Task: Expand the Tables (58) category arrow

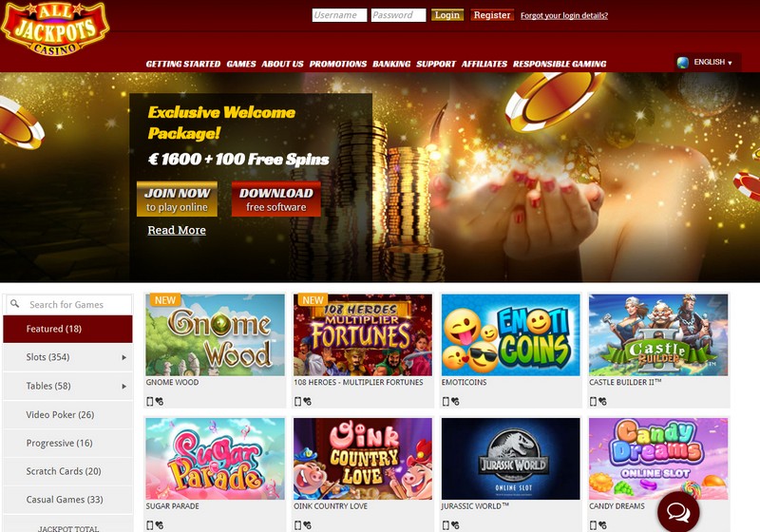Action: tap(124, 386)
